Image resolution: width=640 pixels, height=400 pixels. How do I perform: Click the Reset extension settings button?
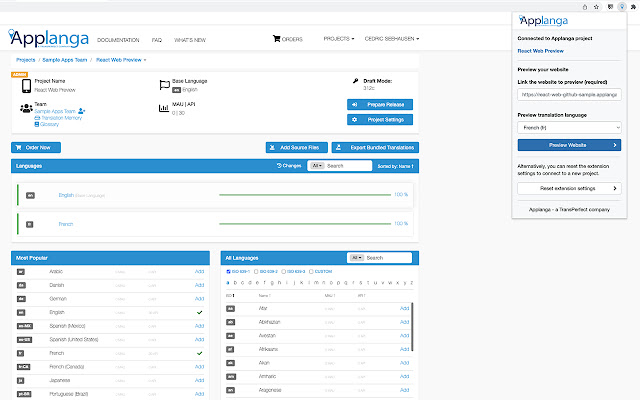pos(569,188)
